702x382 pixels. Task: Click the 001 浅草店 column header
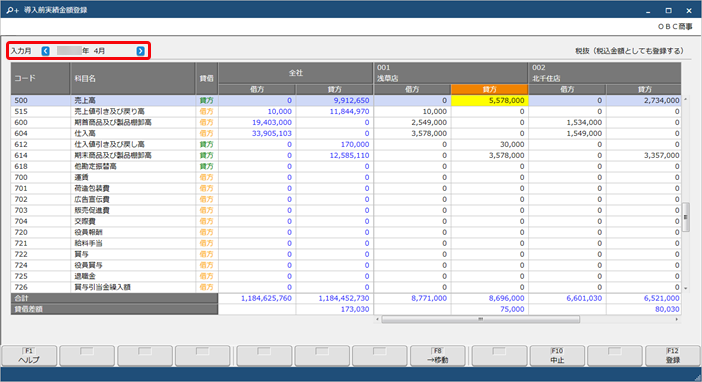[x=451, y=73]
